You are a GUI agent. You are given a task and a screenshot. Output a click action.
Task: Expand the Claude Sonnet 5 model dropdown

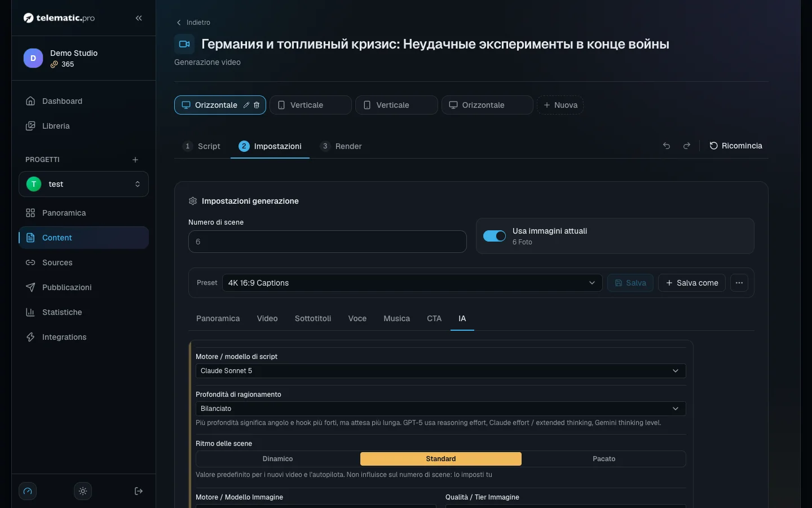(x=440, y=371)
